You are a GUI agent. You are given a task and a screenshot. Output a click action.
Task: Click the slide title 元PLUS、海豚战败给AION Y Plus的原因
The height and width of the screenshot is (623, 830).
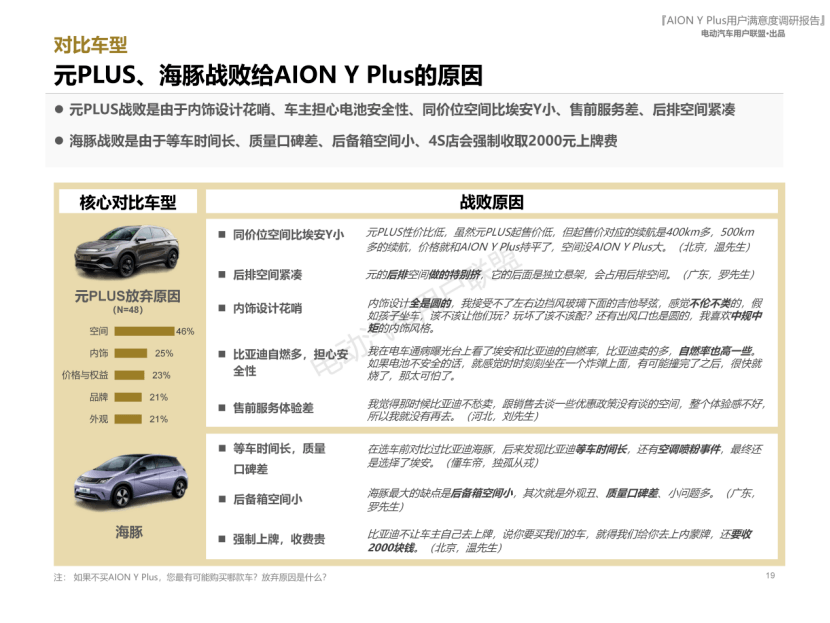(268, 75)
